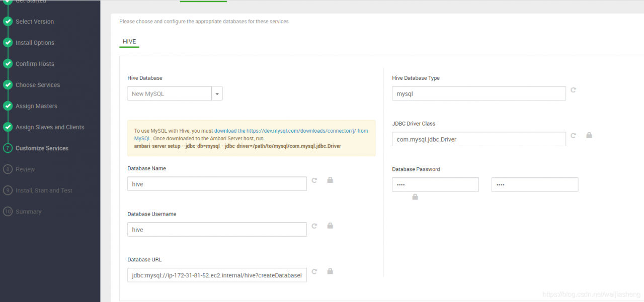Click lock icon beside Database URL field
The image size is (644, 302).
pos(330,271)
